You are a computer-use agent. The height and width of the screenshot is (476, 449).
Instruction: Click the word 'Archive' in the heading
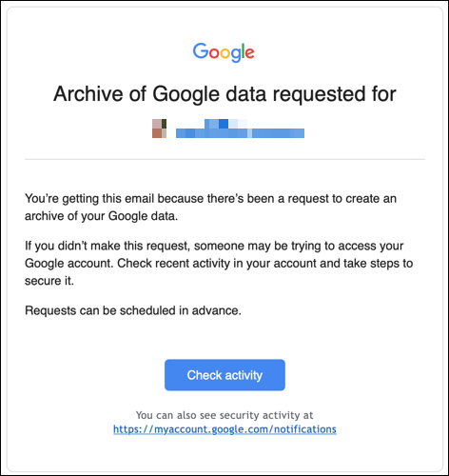(88, 94)
